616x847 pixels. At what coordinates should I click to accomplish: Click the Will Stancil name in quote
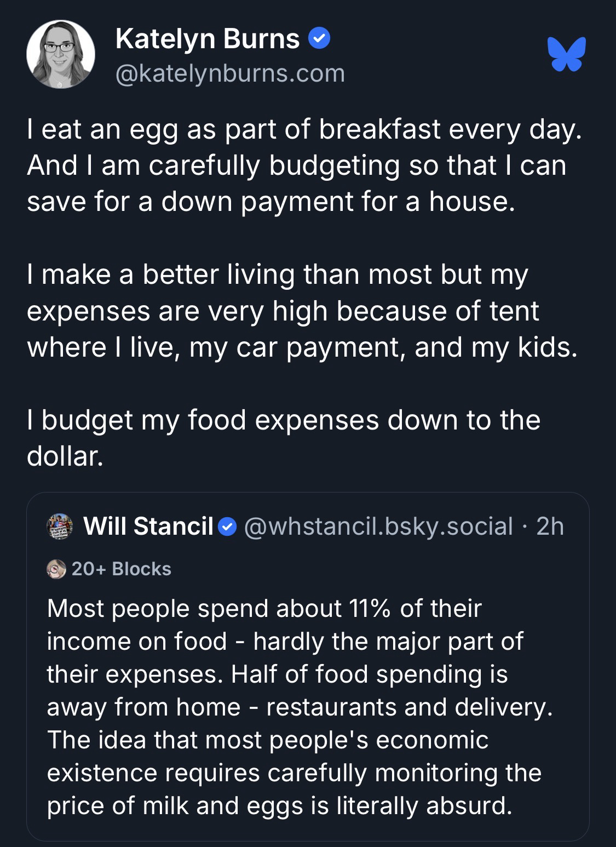click(148, 526)
